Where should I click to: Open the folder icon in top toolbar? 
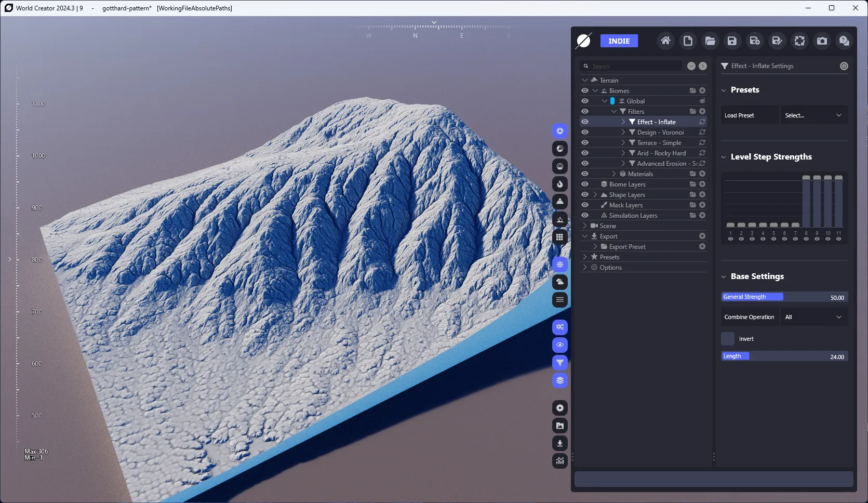click(x=710, y=41)
